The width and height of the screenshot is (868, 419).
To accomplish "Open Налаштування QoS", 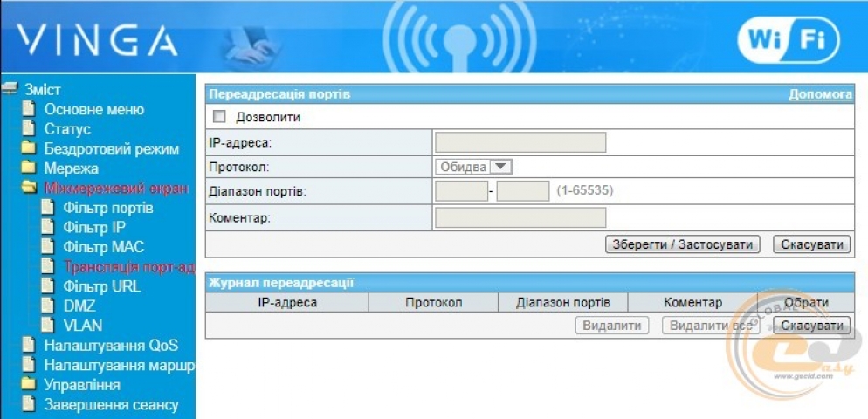I will [x=111, y=346].
